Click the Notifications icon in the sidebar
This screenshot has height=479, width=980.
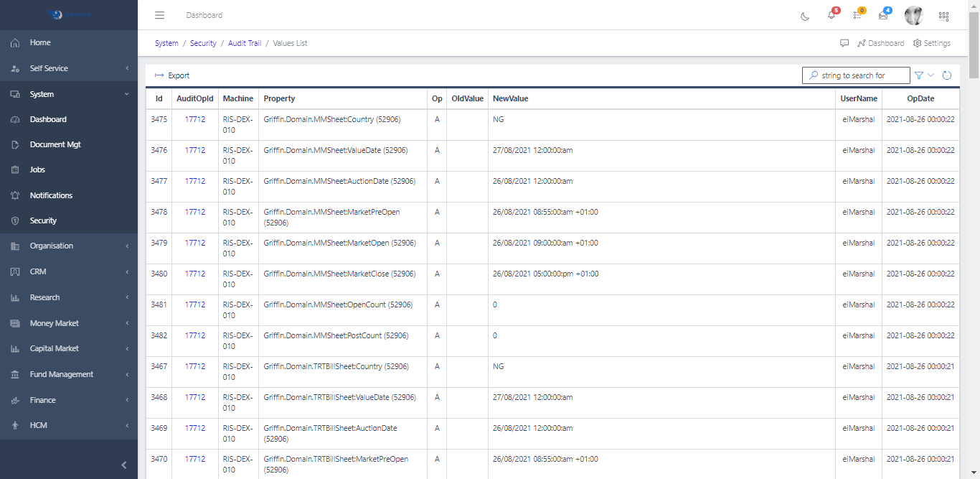click(14, 195)
